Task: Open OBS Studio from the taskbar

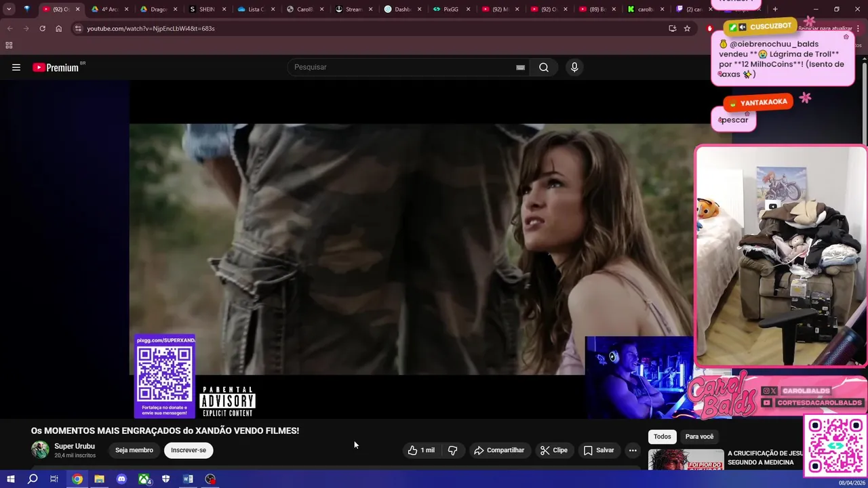Action: point(211,479)
